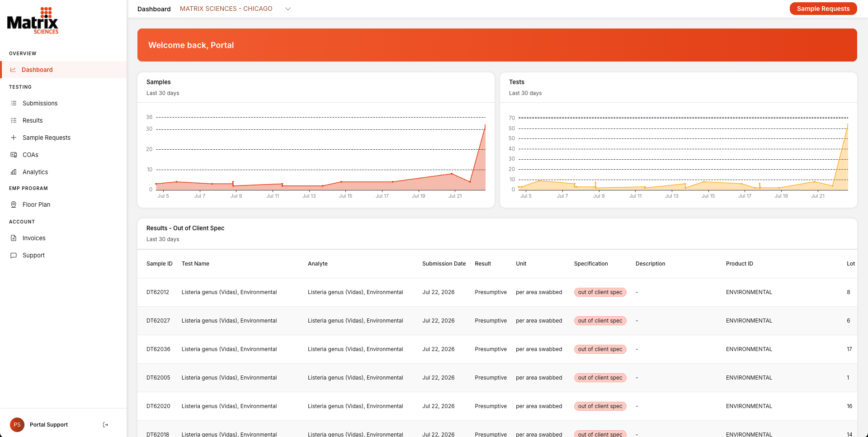Go to Submissions in sidebar
Viewport: 868px width, 437px height.
pyautogui.click(x=63, y=103)
